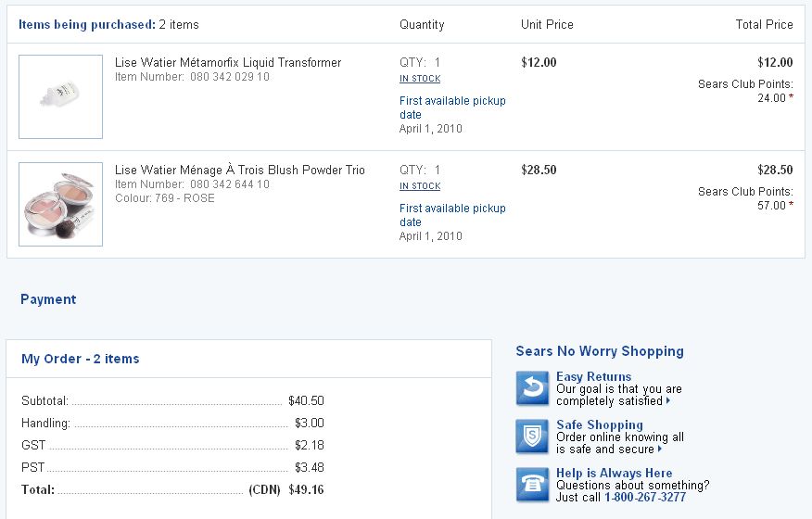Viewport: 812px width, 519px height.
Task: Click unit price $12.00
Action: [x=539, y=63]
